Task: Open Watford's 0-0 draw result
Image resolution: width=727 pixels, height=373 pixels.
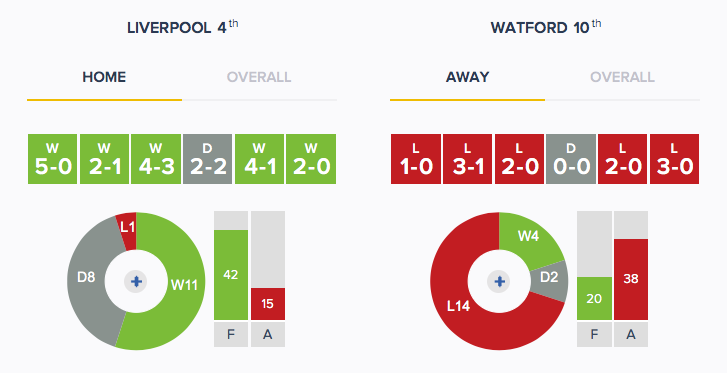Action: tap(571, 159)
